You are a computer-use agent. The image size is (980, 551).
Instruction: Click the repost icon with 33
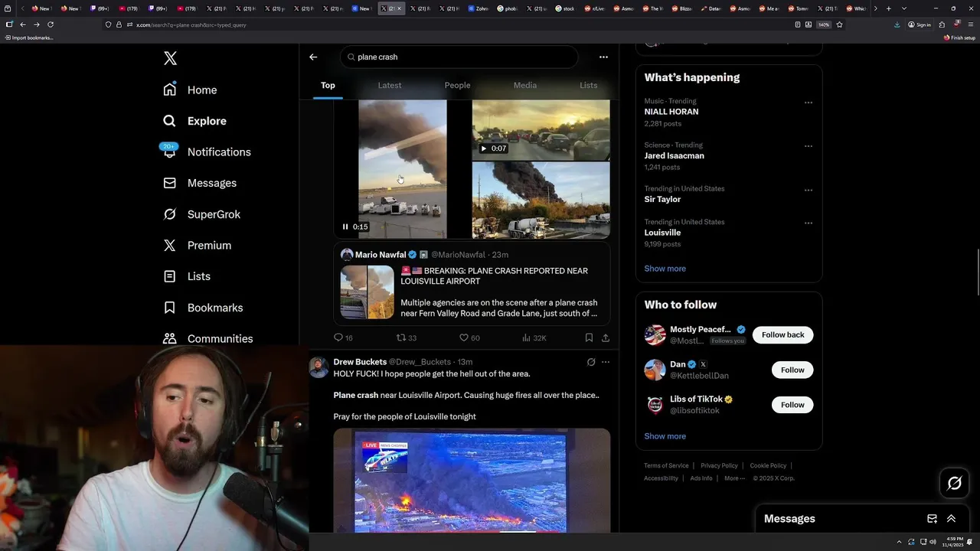click(406, 337)
